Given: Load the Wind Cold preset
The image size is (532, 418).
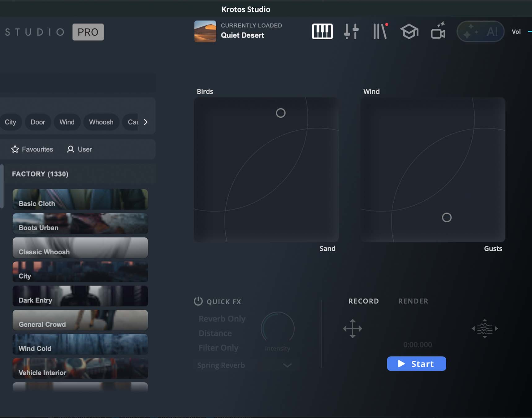Looking at the screenshot, I should click(x=80, y=344).
